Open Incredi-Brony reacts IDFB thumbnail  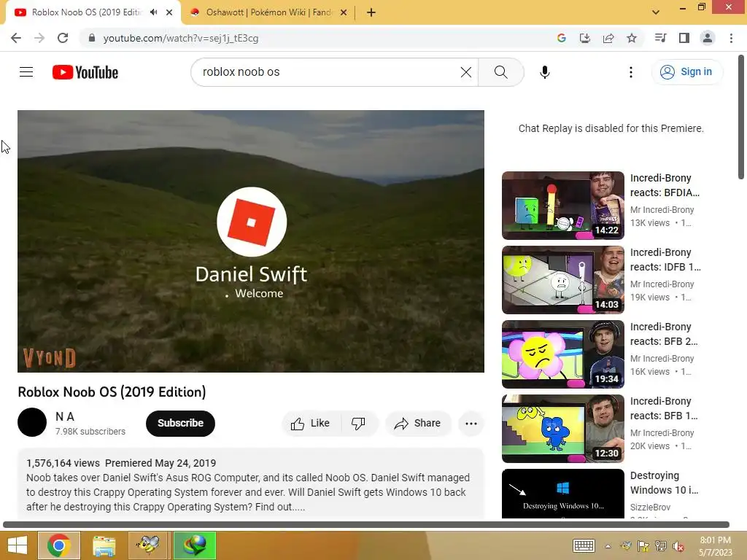[562, 280]
